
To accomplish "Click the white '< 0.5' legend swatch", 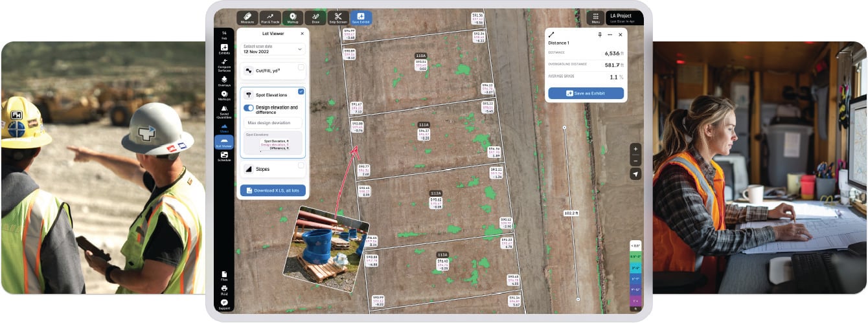I will pos(635,246).
